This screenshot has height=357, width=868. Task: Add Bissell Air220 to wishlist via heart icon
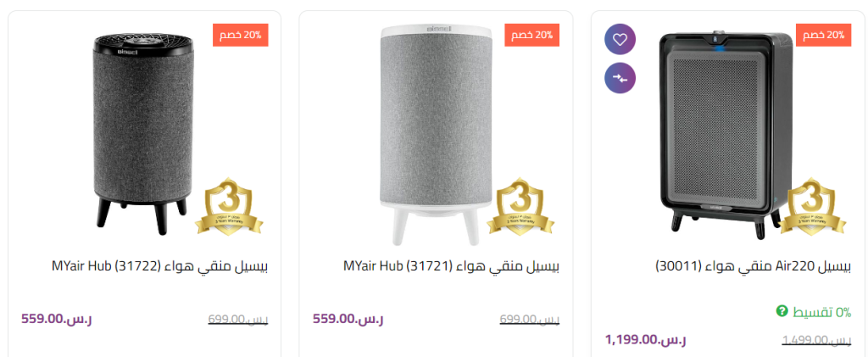tap(620, 39)
